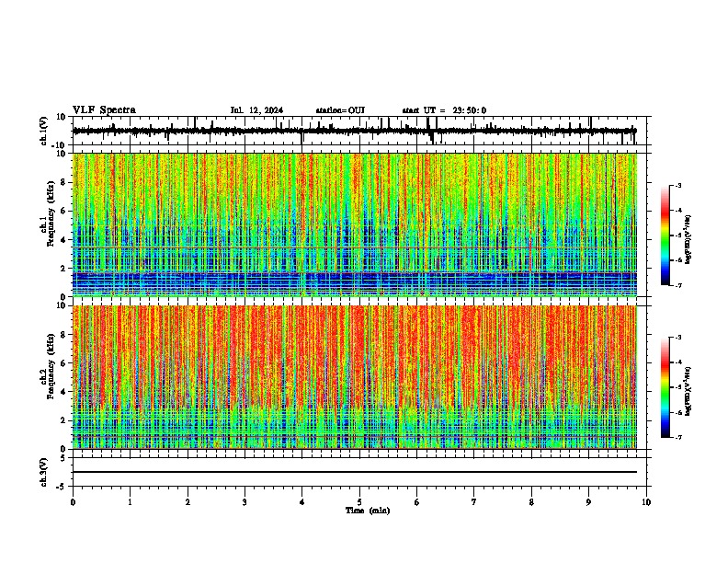Click the ch.1 voltage waveform trace
This screenshot has height=563, width=728.
pyautogui.click(x=354, y=131)
